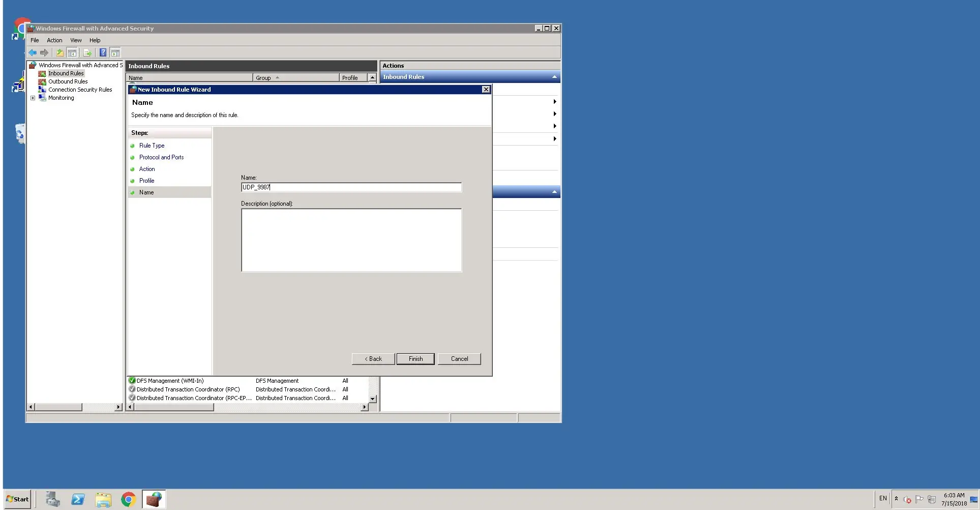The image size is (980, 510).
Task: Go to the Rule Type wizard step
Action: tap(152, 146)
